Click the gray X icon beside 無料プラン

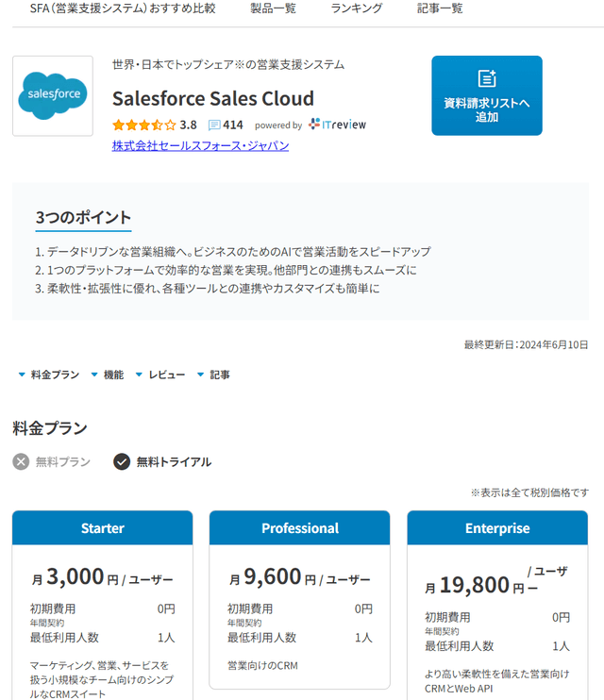coord(22,461)
